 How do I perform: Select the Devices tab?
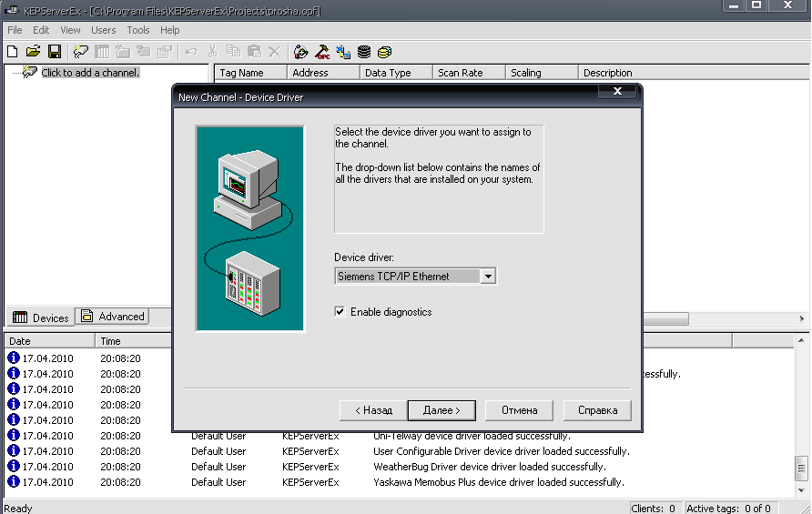[41, 317]
